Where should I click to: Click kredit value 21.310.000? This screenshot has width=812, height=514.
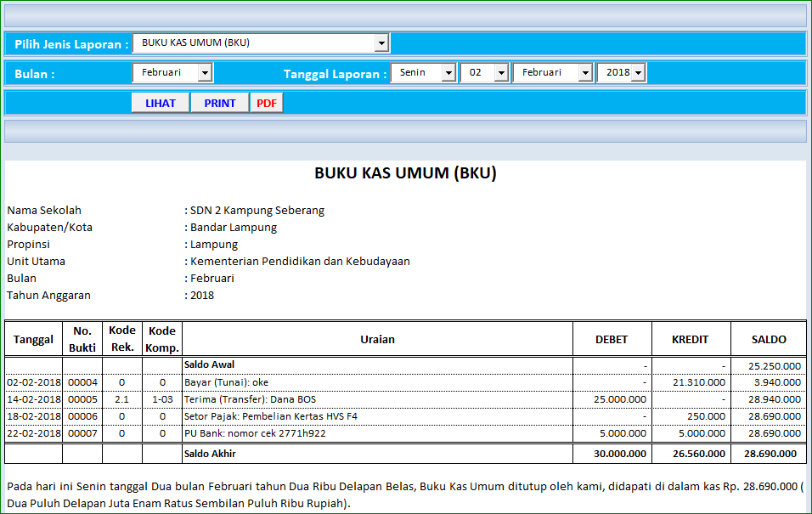pos(698,382)
